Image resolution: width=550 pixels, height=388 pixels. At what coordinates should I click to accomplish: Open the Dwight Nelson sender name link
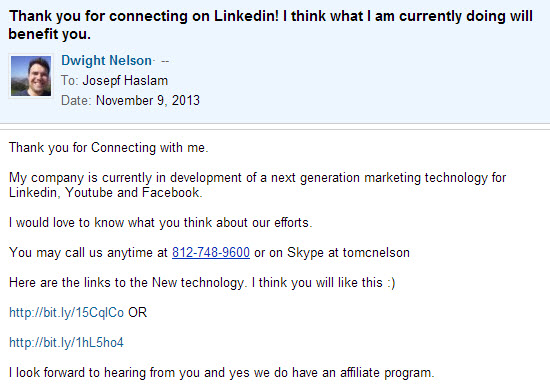tap(106, 61)
